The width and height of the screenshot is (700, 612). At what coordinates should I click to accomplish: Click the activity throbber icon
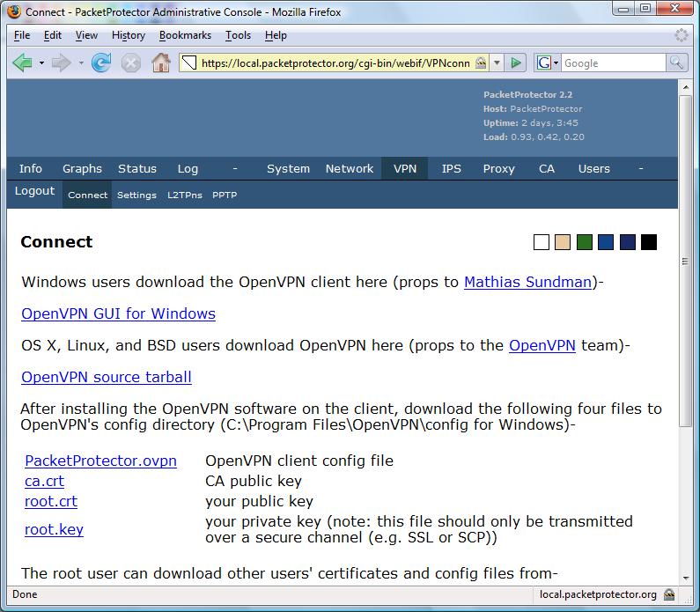click(682, 35)
